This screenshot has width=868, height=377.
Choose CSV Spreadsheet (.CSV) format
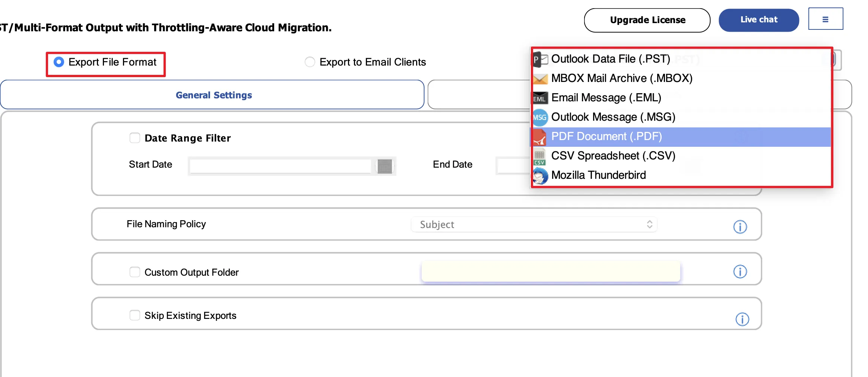(x=682, y=156)
